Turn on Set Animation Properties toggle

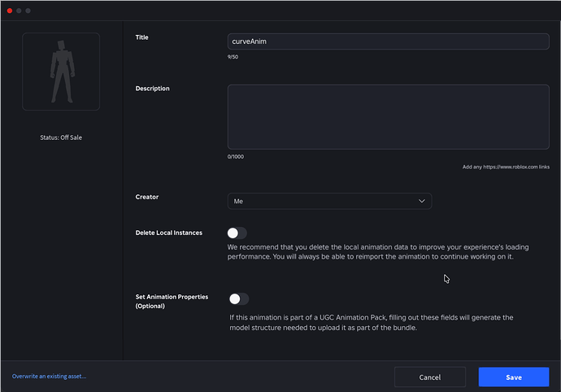click(239, 299)
